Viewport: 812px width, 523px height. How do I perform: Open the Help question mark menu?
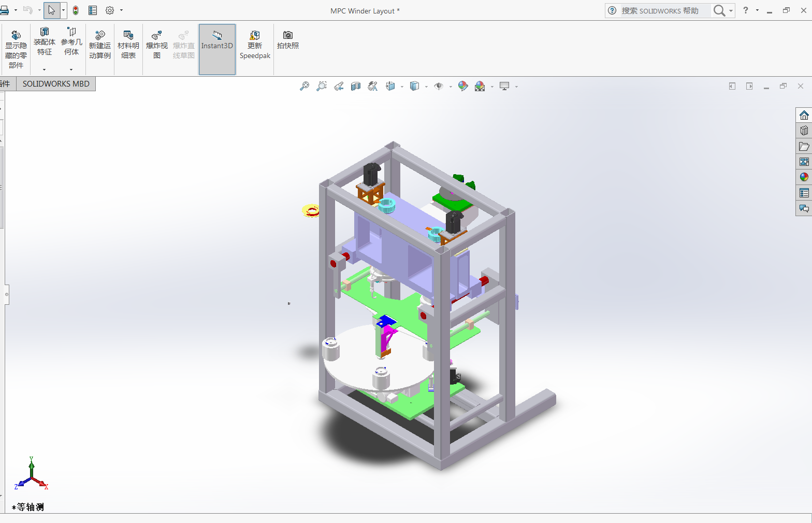click(746, 10)
